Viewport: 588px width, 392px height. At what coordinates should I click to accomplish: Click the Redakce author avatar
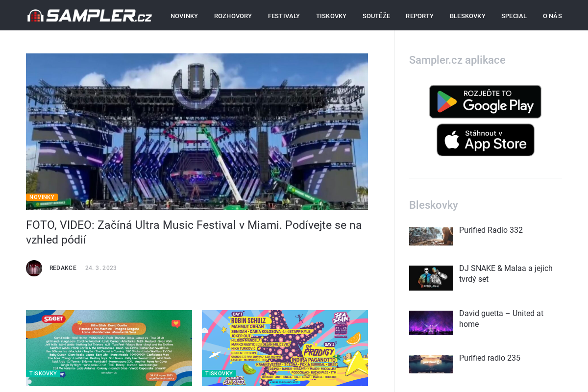[x=34, y=268]
